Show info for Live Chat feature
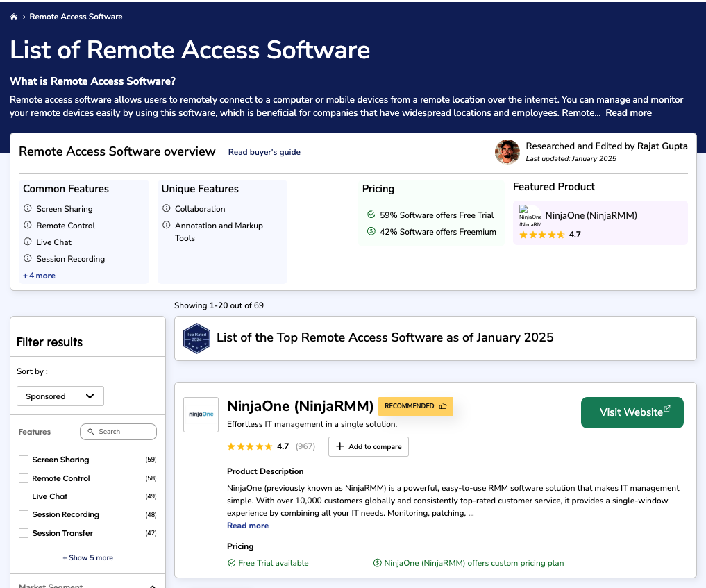The image size is (706, 588). (x=28, y=242)
